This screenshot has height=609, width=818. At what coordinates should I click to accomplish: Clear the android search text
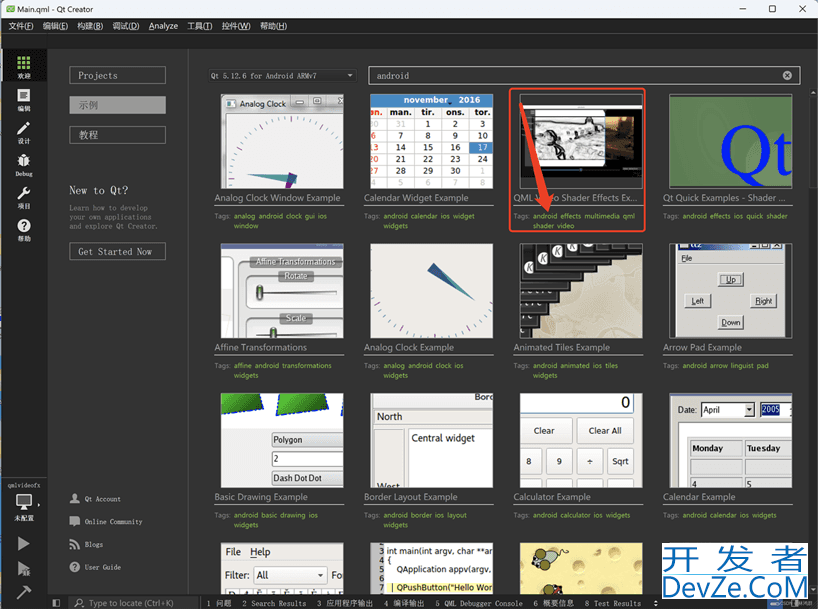coord(787,76)
